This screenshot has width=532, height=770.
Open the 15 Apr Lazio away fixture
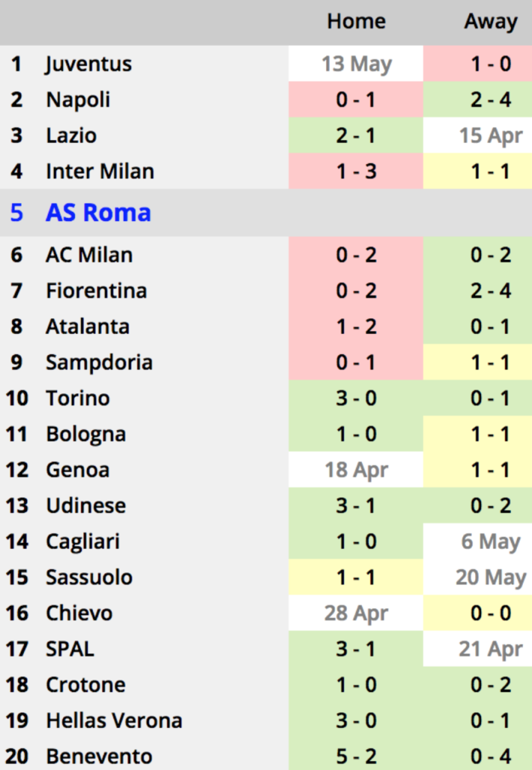pos(478,135)
